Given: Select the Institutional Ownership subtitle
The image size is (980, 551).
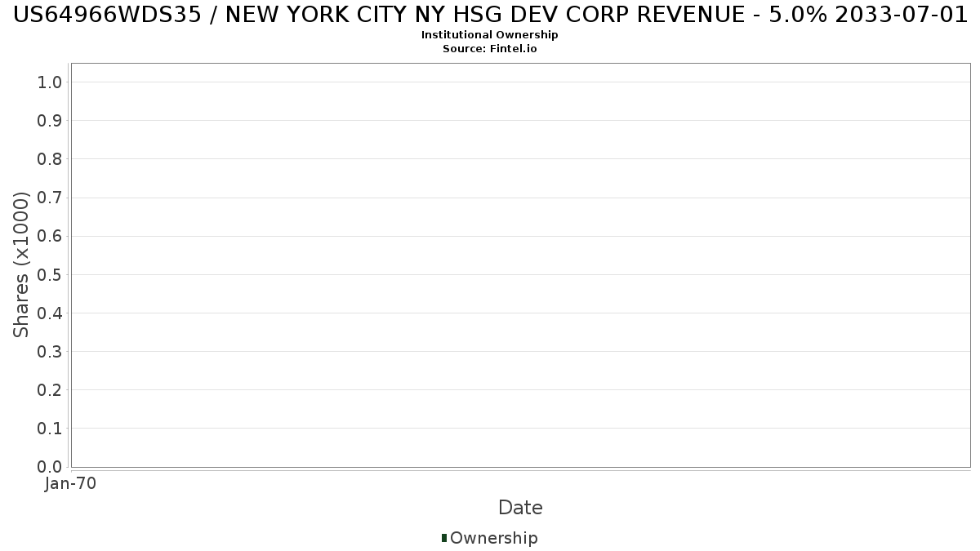Looking at the screenshot, I should coord(490,35).
